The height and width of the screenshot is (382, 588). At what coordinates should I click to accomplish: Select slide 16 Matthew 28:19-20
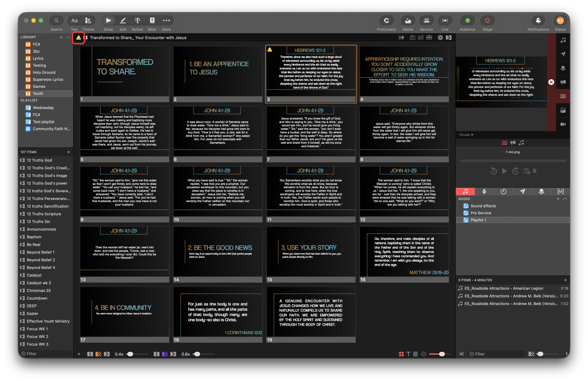click(404, 255)
